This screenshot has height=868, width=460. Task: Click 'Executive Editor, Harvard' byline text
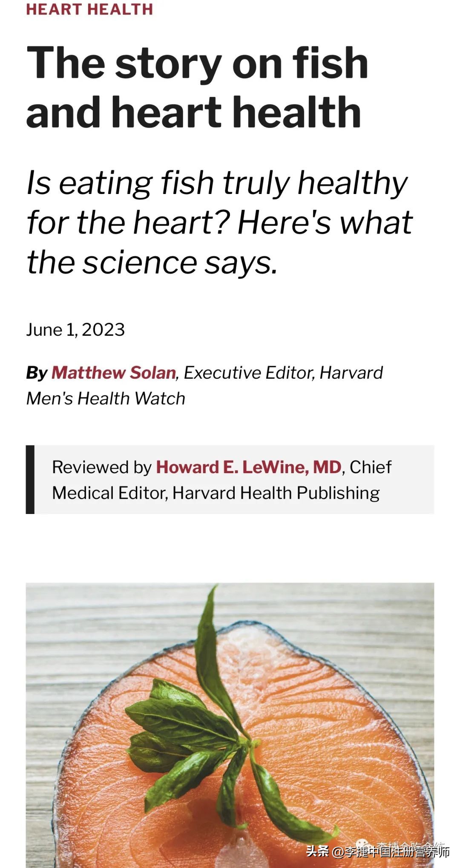coord(283,373)
